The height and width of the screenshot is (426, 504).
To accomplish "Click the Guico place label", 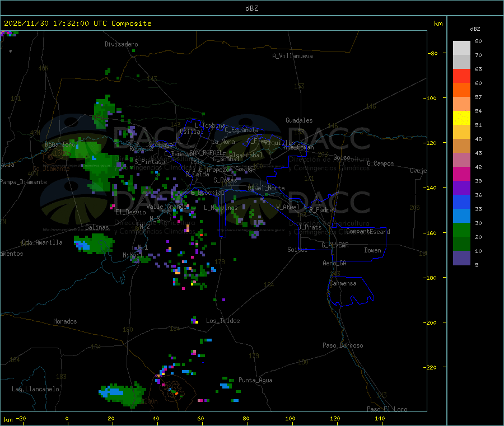I will pyautogui.click(x=342, y=157).
